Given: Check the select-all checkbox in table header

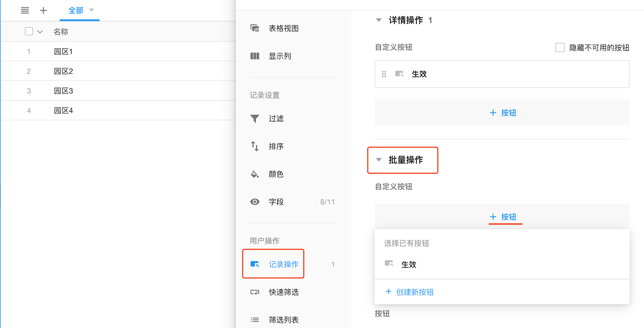Looking at the screenshot, I should tap(29, 31).
